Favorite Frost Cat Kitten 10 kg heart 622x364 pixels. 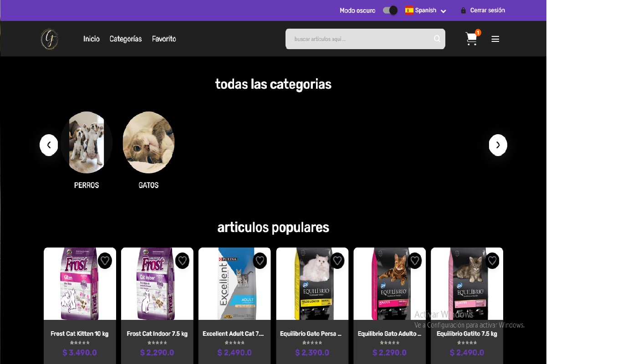pos(105,261)
